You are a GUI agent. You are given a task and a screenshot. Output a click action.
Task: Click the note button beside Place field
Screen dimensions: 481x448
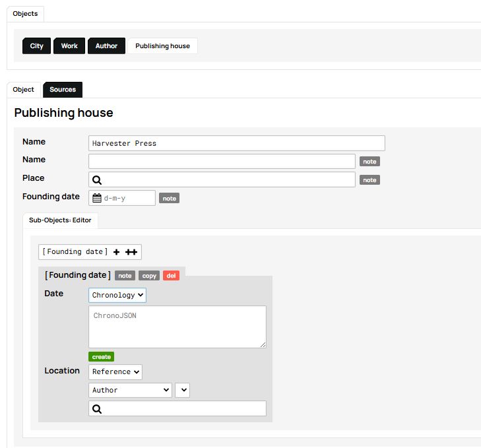369,180
